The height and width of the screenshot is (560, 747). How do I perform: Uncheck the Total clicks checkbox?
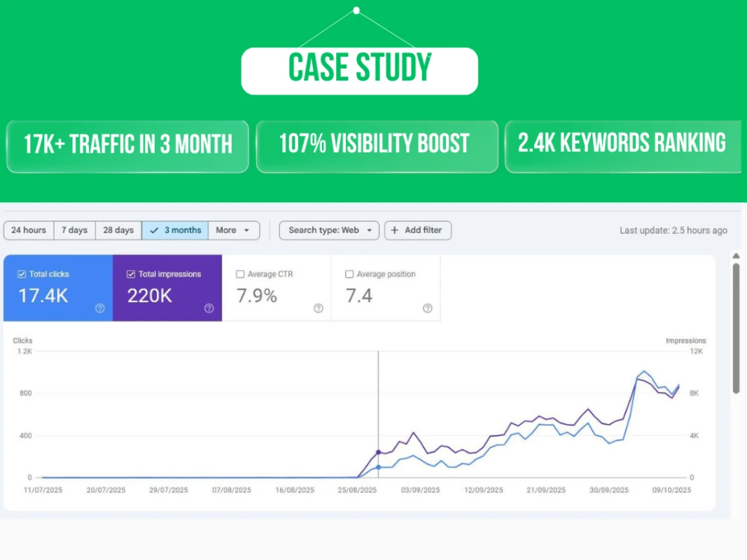pos(21,274)
